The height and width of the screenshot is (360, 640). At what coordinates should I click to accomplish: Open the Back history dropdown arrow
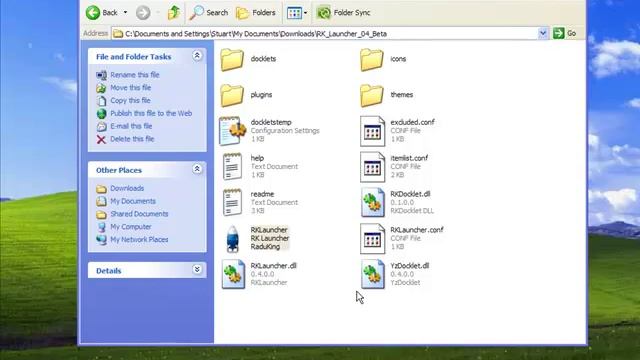[125, 13]
